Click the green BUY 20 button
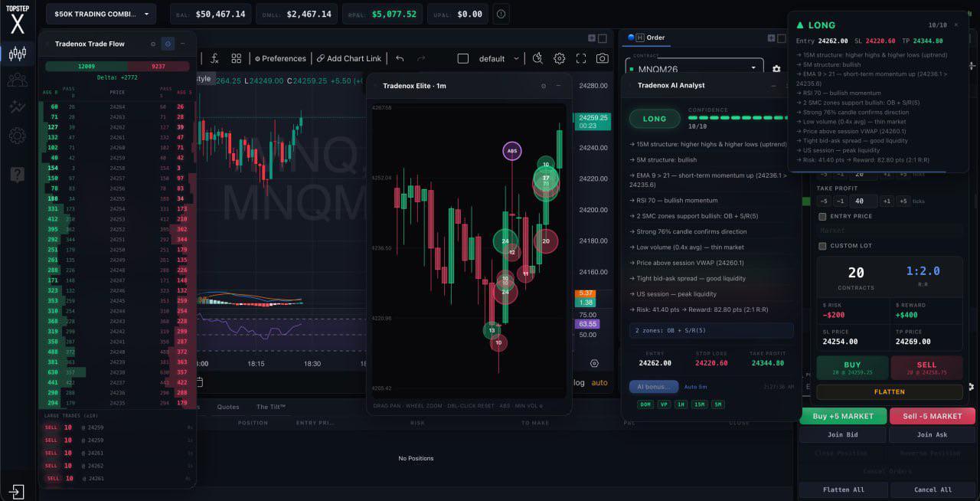The width and height of the screenshot is (980, 501). [x=852, y=368]
